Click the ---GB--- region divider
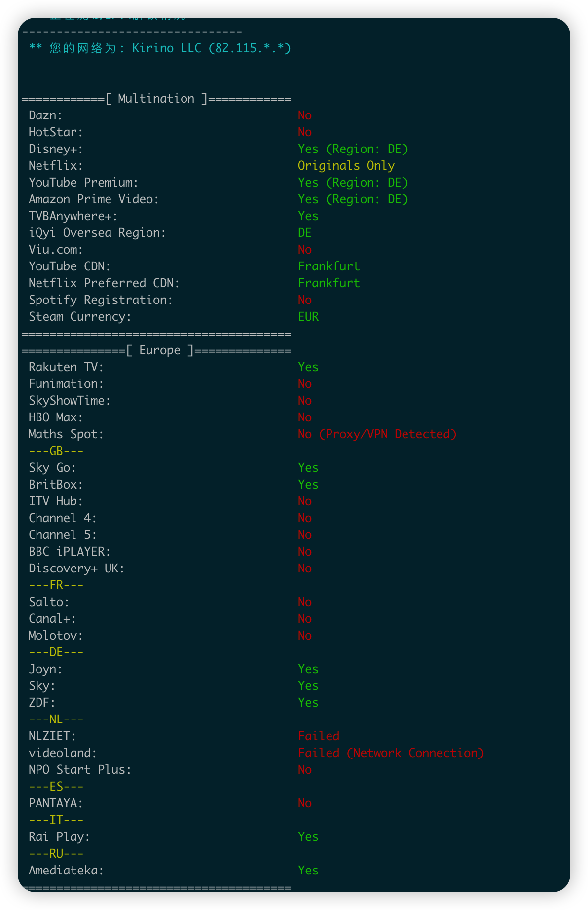Screen dimensions: 588x910 tap(56, 451)
